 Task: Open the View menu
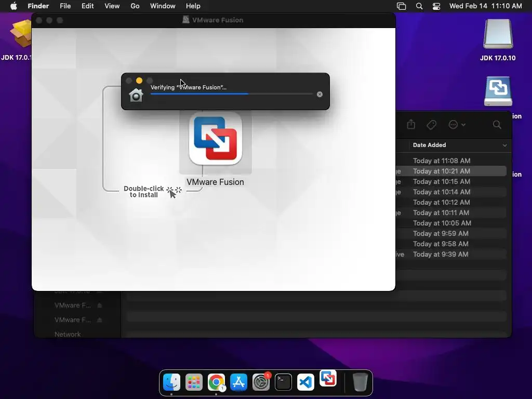112,6
